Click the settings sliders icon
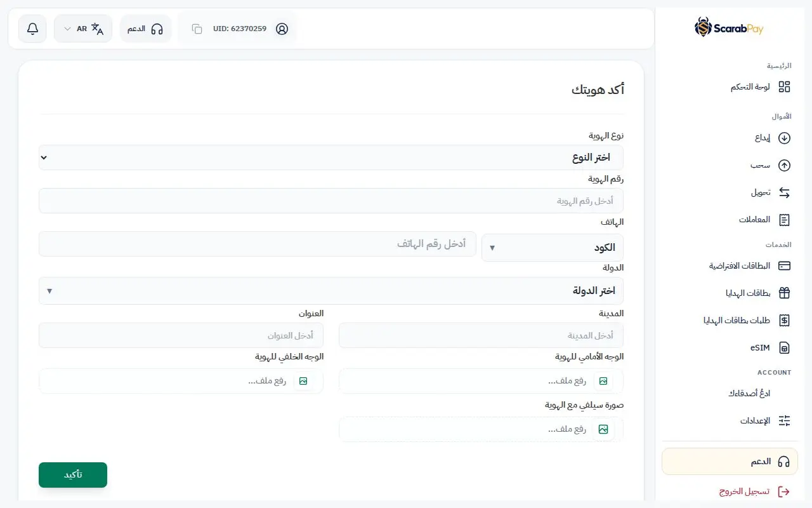Viewport: 812px width, 508px height. click(785, 420)
